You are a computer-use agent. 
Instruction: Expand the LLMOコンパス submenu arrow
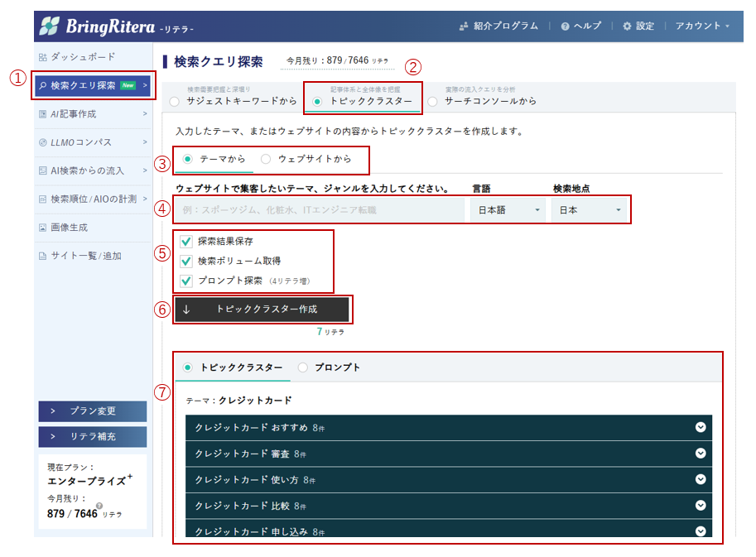[145, 142]
